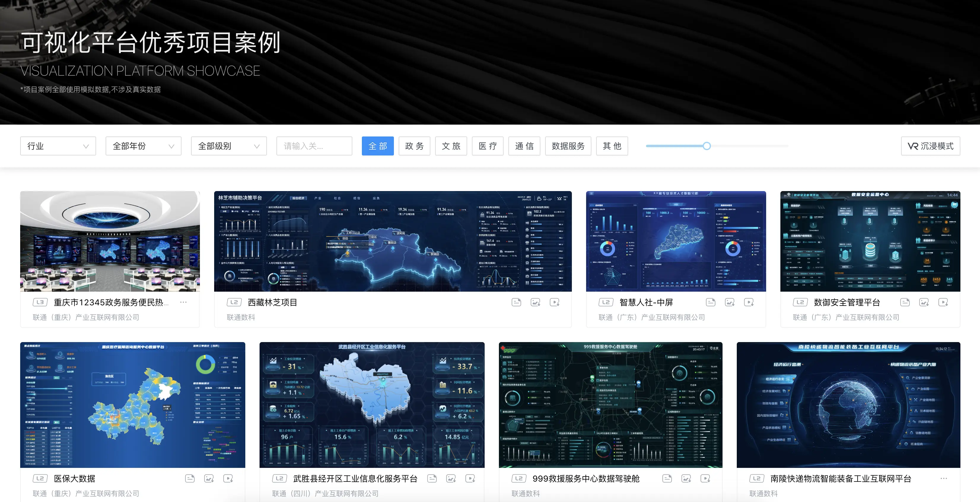Open document icon for 数御安全管理平台
Image resolution: width=980 pixels, height=502 pixels.
click(905, 302)
